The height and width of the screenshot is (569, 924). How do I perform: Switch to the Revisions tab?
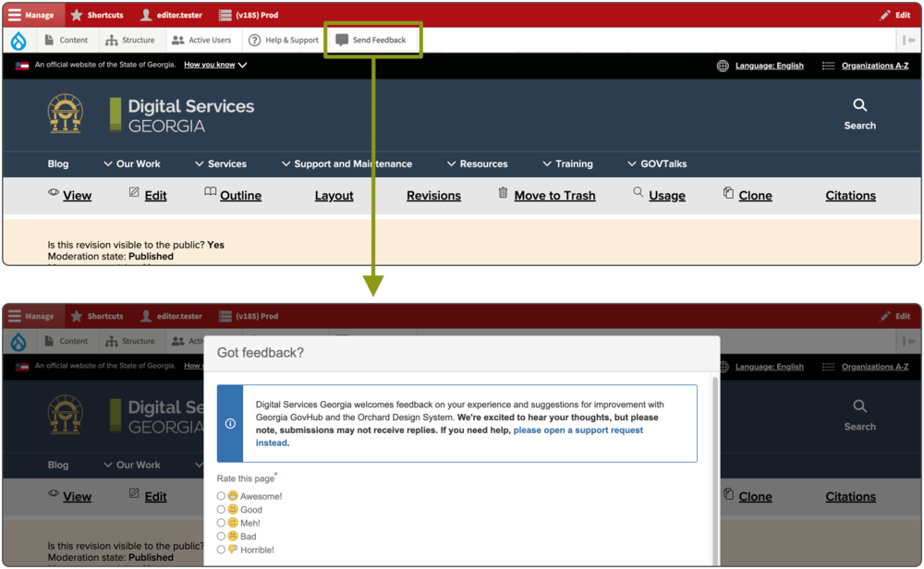click(x=433, y=196)
